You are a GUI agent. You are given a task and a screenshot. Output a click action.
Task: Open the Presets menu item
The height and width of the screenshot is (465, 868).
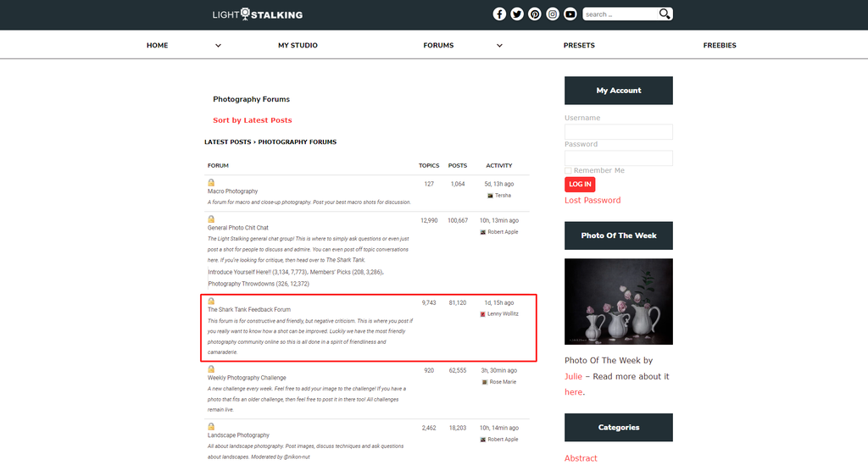coord(579,46)
